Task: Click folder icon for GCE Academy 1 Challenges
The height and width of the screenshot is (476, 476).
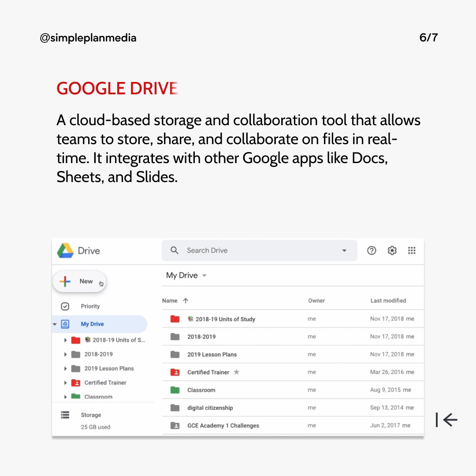Action: (x=175, y=426)
